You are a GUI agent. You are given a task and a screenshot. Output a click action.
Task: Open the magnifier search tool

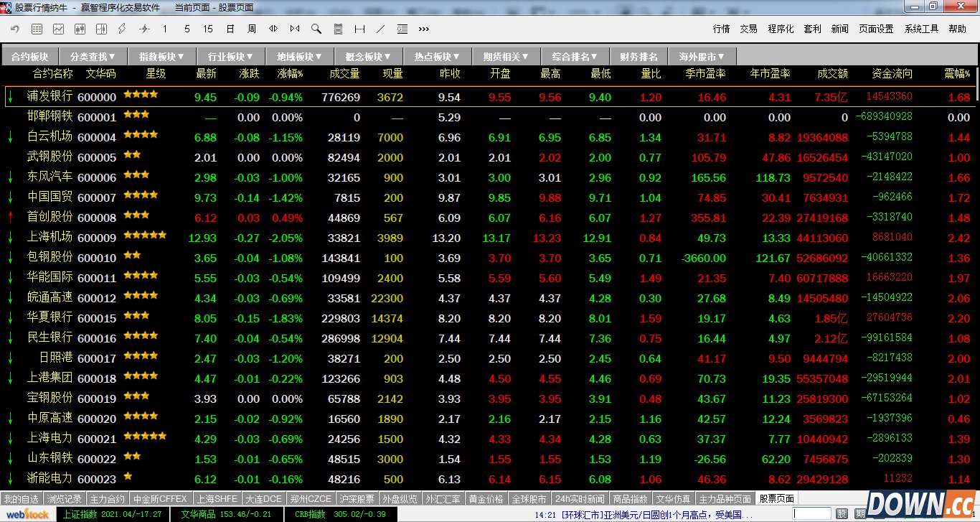pos(316,29)
